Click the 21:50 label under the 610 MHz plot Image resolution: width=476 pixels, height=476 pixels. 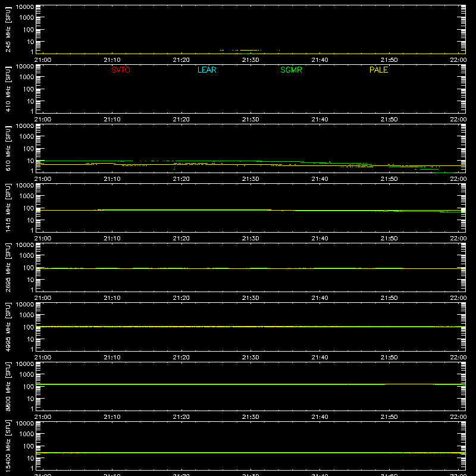pyautogui.click(x=389, y=179)
